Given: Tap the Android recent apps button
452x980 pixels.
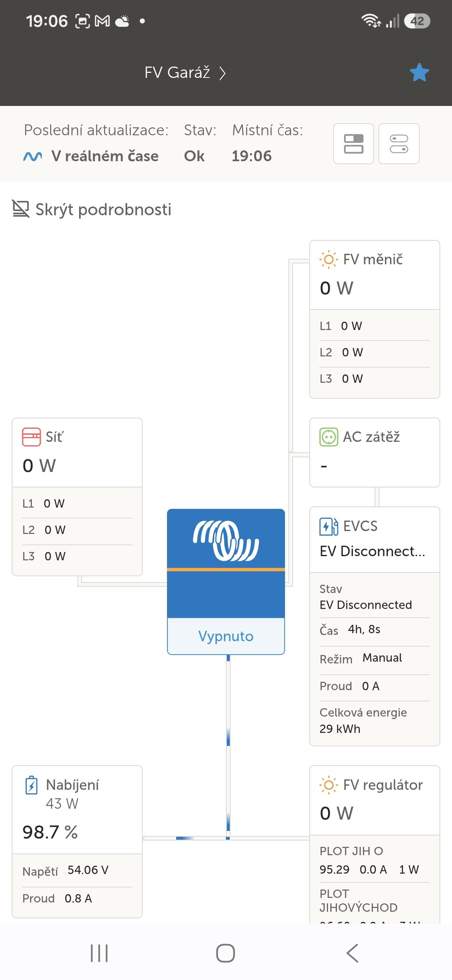Looking at the screenshot, I should click(x=99, y=954).
